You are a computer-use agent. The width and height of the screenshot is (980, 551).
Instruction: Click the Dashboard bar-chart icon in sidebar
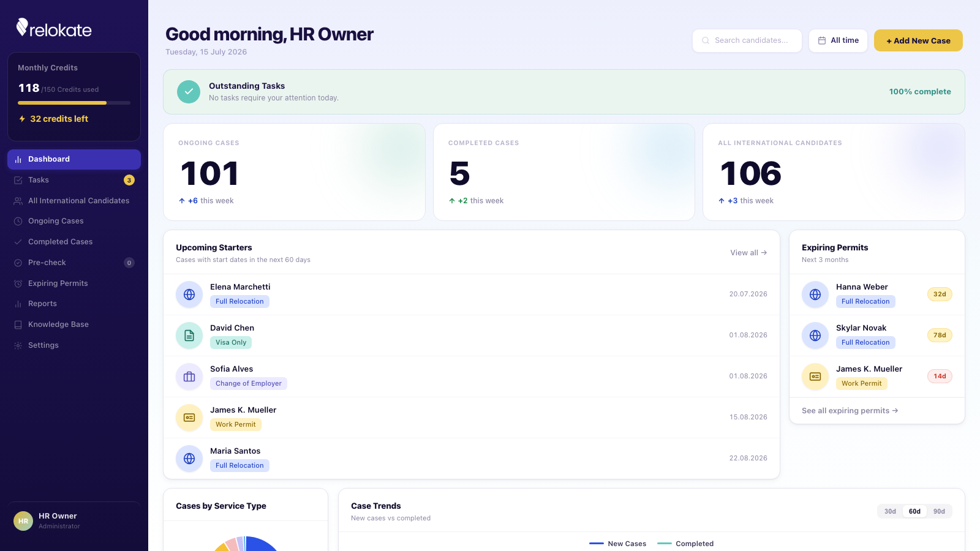18,159
